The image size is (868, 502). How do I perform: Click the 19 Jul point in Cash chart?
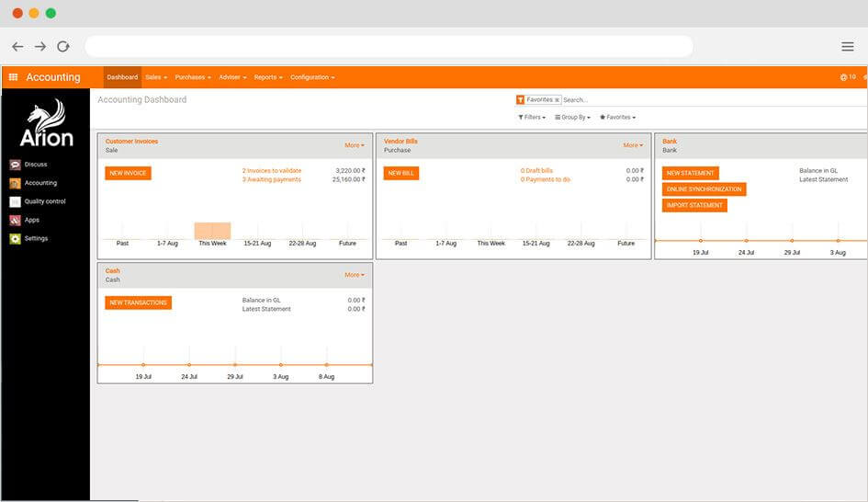click(x=143, y=365)
